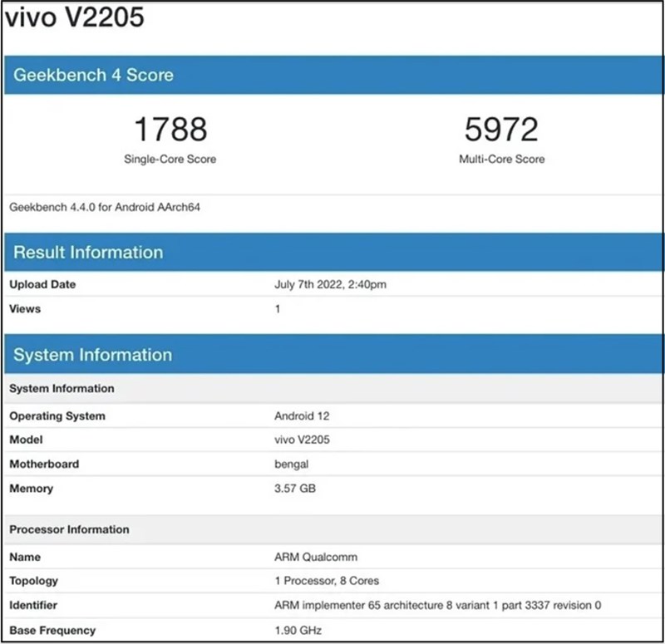Select the vivo V2205 model value
Screen dimensions: 665x644
tap(302, 440)
